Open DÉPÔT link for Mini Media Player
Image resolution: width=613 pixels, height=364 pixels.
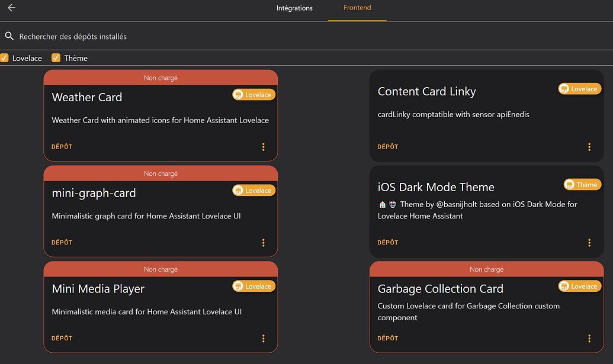(62, 338)
